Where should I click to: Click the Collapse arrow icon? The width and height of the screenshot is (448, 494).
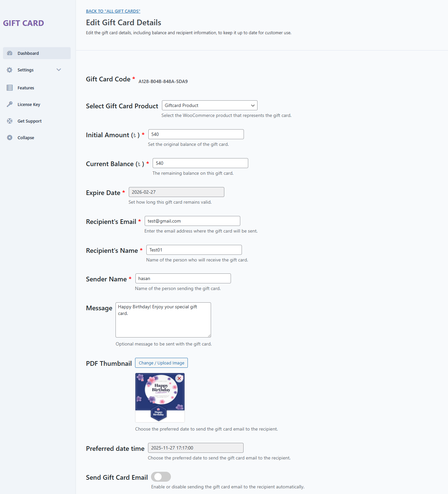click(10, 138)
